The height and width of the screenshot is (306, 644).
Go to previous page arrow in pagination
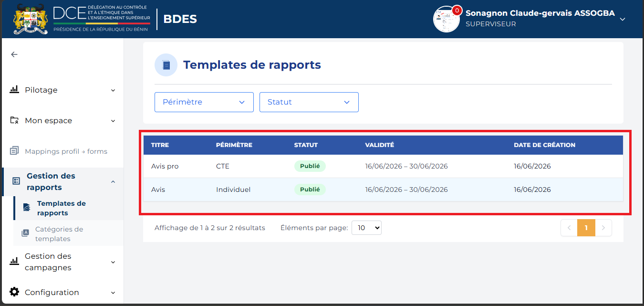point(569,228)
